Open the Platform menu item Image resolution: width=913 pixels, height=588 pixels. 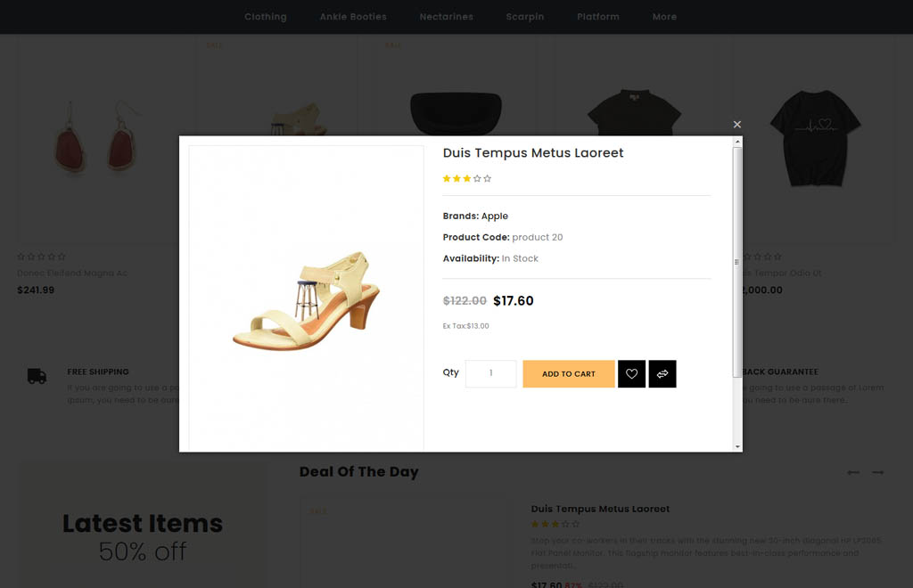(598, 17)
